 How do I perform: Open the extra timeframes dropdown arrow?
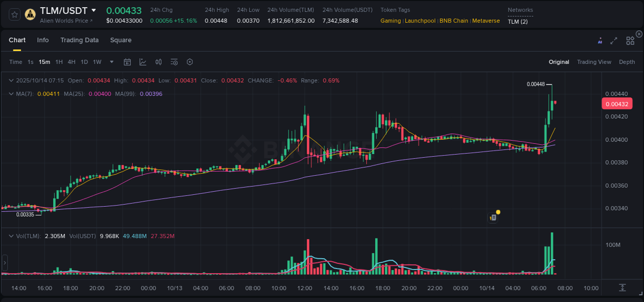[x=111, y=62]
